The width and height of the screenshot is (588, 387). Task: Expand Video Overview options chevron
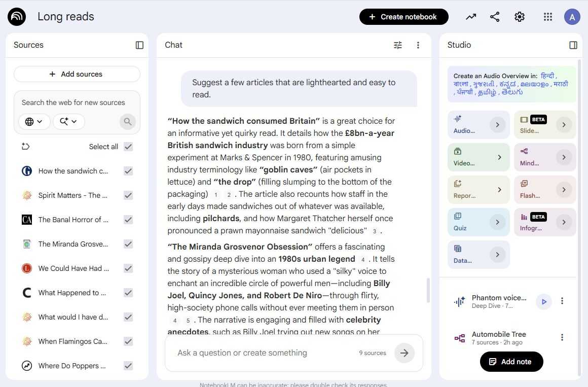click(499, 157)
